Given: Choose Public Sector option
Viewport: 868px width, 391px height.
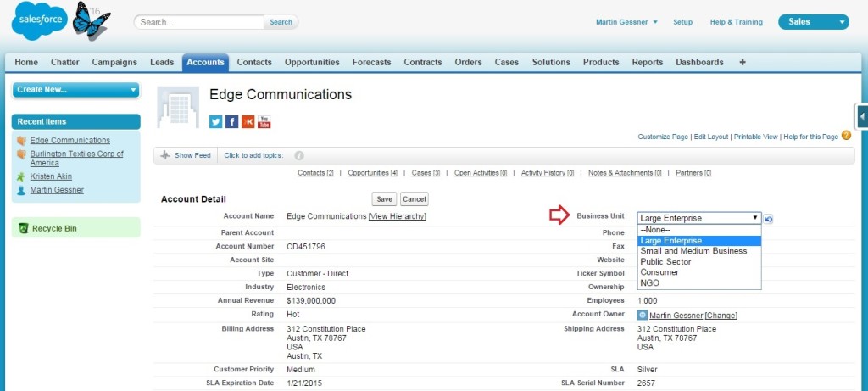Looking at the screenshot, I should pyautogui.click(x=699, y=261).
